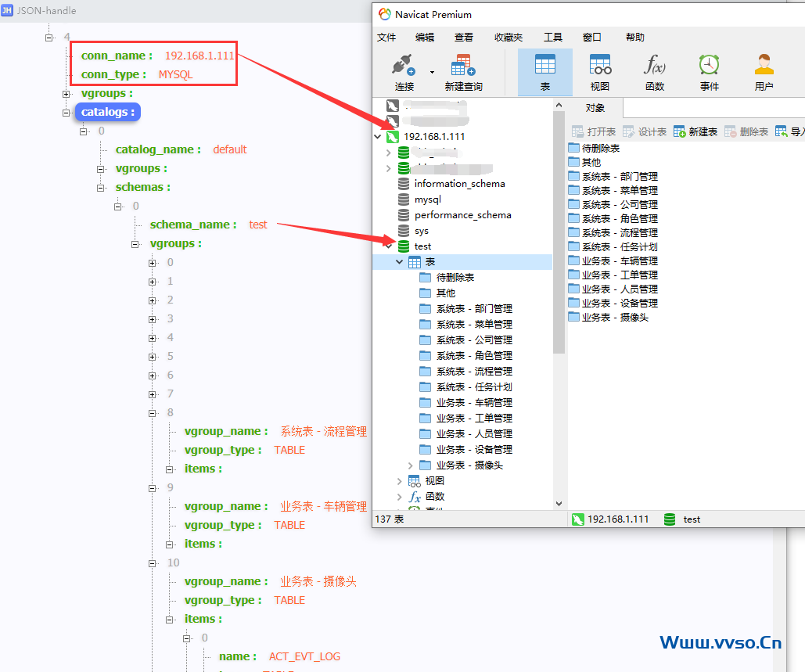Collapse the catalogs node in the JSON tree
Viewport: 805px width, 672px height.
tap(66, 113)
